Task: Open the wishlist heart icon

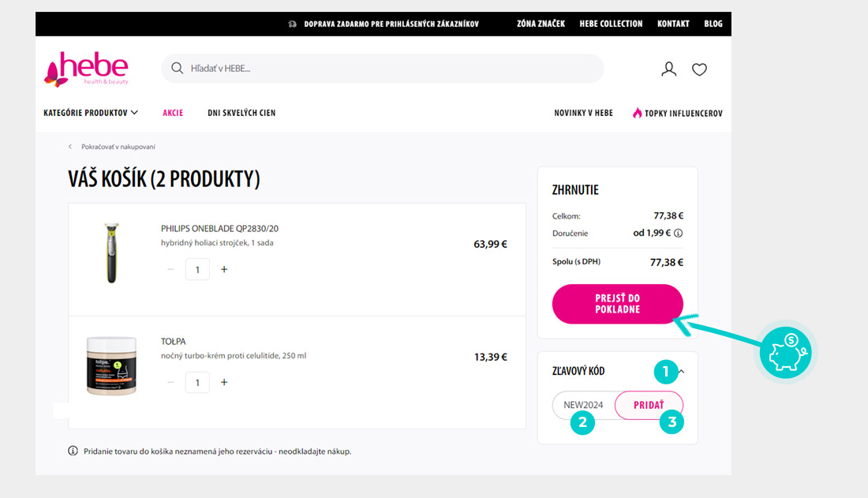Action: tap(699, 69)
